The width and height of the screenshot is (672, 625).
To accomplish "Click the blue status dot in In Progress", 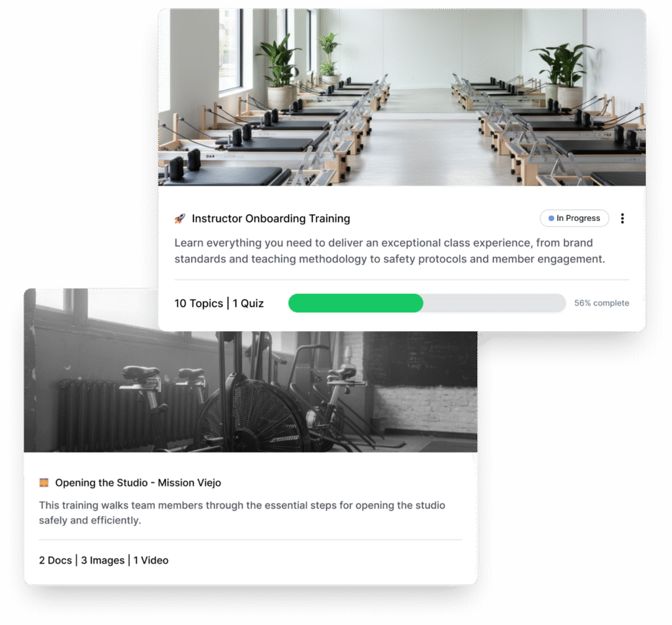I will coord(551,218).
